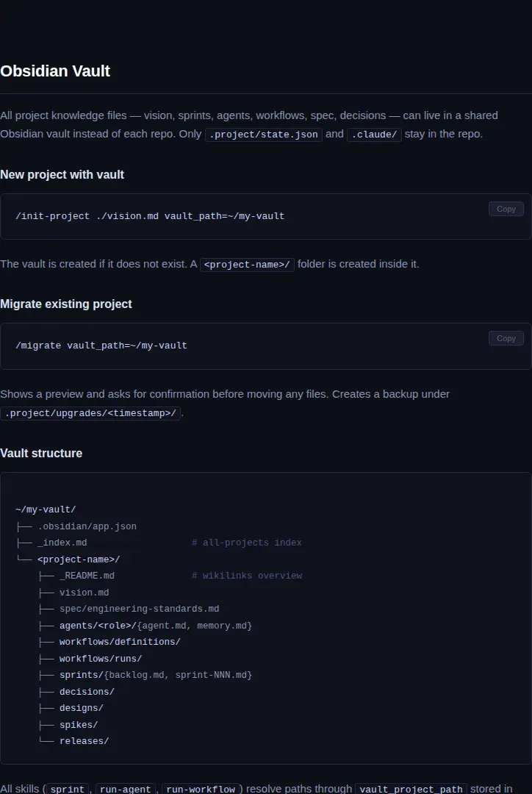
Task: Click the # wikilinks overview comment
Action: tap(247, 576)
